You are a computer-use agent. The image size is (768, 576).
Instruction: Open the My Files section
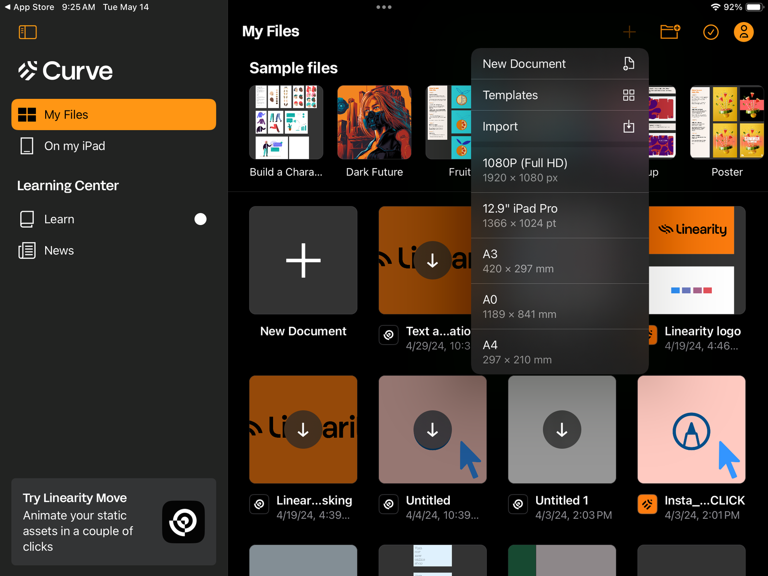coord(114,115)
